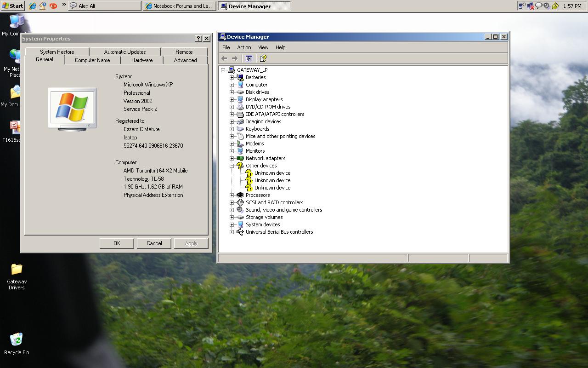
Task: Select the "Other devices" label
Action: pos(261,166)
